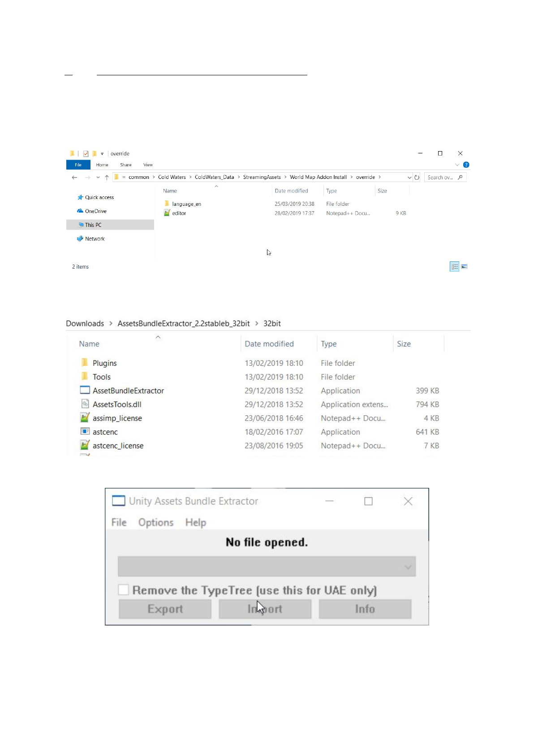The width and height of the screenshot is (534, 756).
Task: Close the Unity Assets Bundle Extractor window
Action: coord(408,501)
